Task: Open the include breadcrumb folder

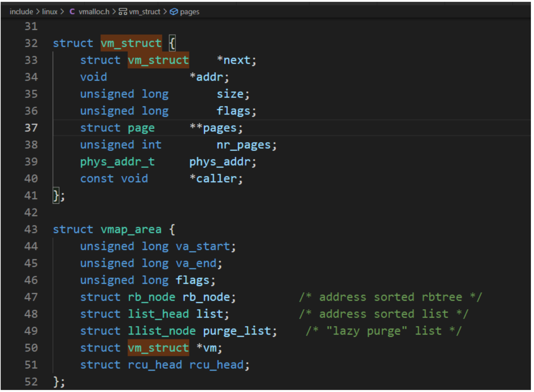Action: coord(21,12)
